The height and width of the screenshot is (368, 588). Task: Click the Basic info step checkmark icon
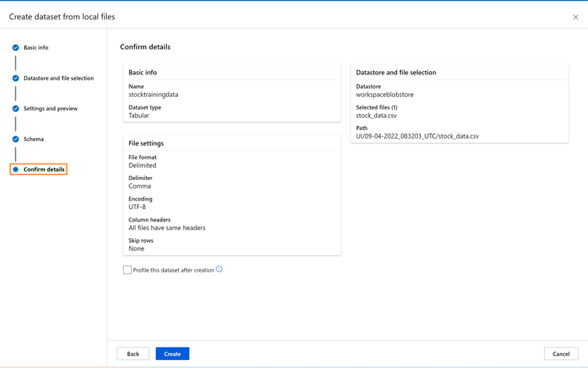point(16,48)
